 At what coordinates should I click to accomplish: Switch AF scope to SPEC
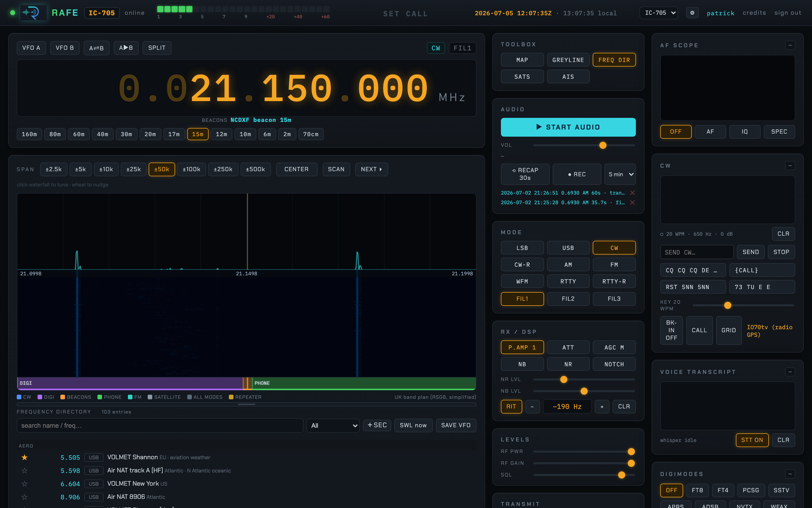[779, 132]
